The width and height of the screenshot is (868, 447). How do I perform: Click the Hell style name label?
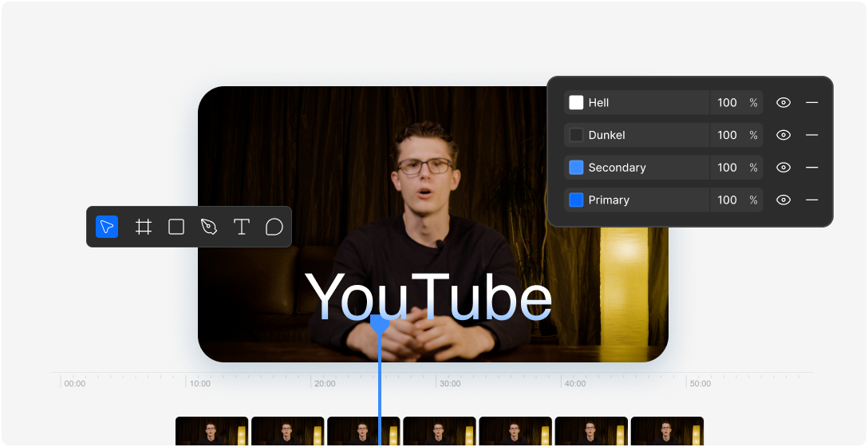pyautogui.click(x=598, y=102)
